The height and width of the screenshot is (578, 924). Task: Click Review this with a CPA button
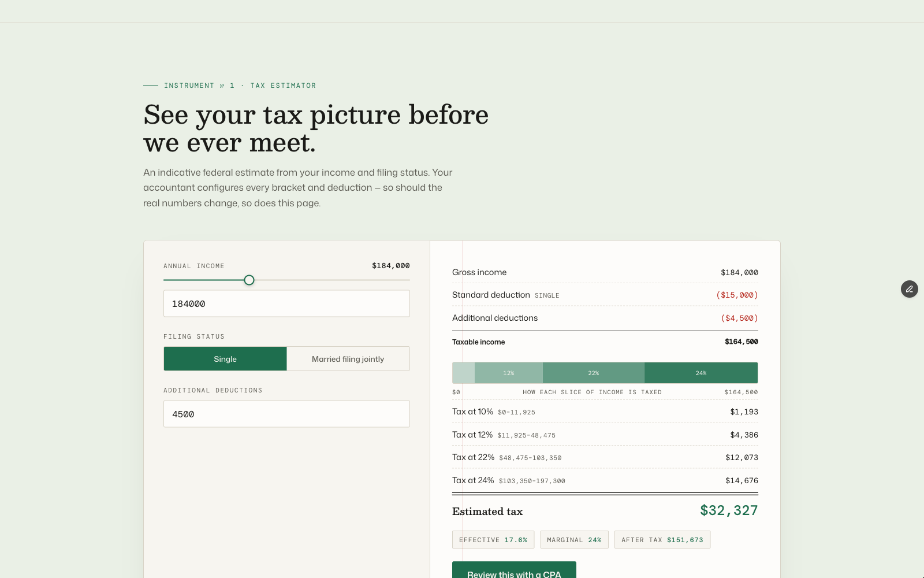(x=514, y=570)
